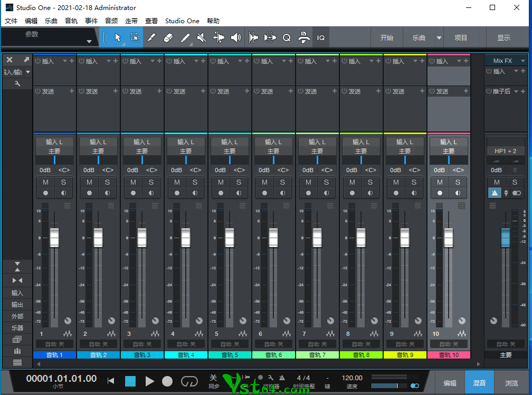Screen dimensions: 532x395
Task: Close the mixer panel with X
Action: pyautogui.click(x=9, y=60)
